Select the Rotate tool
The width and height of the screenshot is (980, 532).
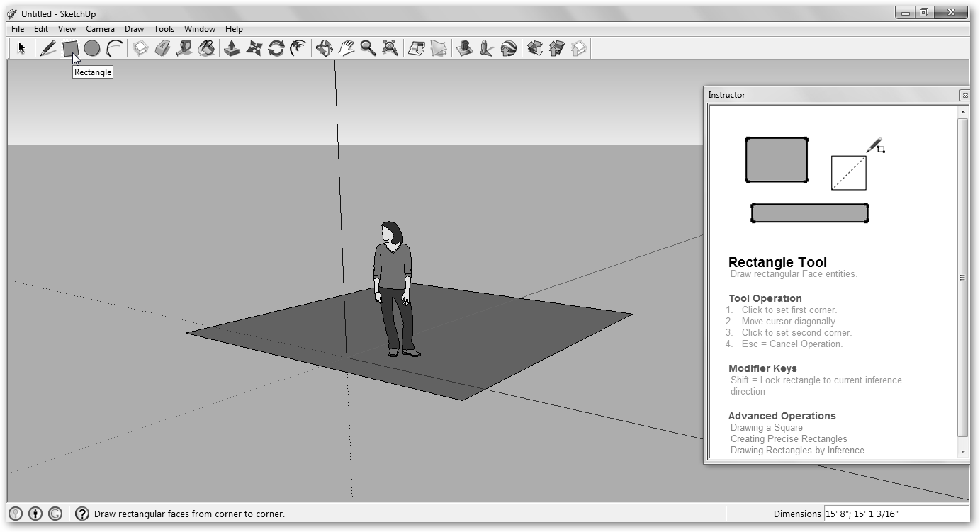pos(276,48)
